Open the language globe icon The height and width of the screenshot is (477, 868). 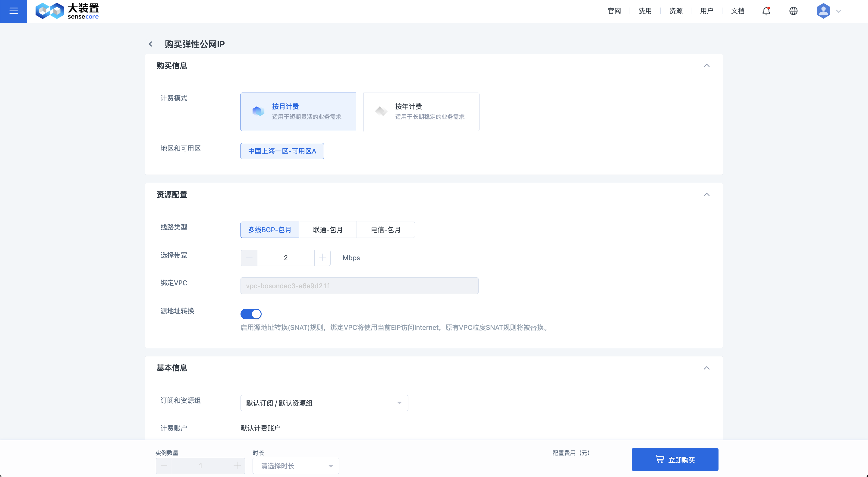point(793,11)
